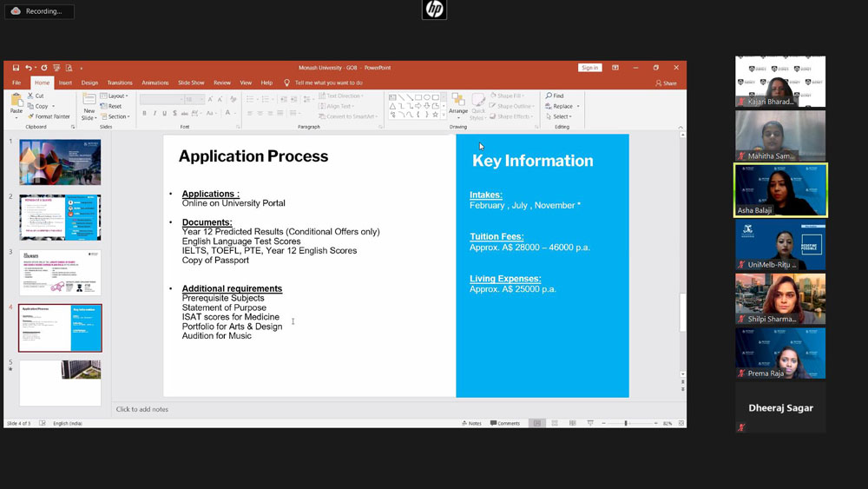Click the Zoom out minus button
868x489 pixels.
click(x=604, y=423)
